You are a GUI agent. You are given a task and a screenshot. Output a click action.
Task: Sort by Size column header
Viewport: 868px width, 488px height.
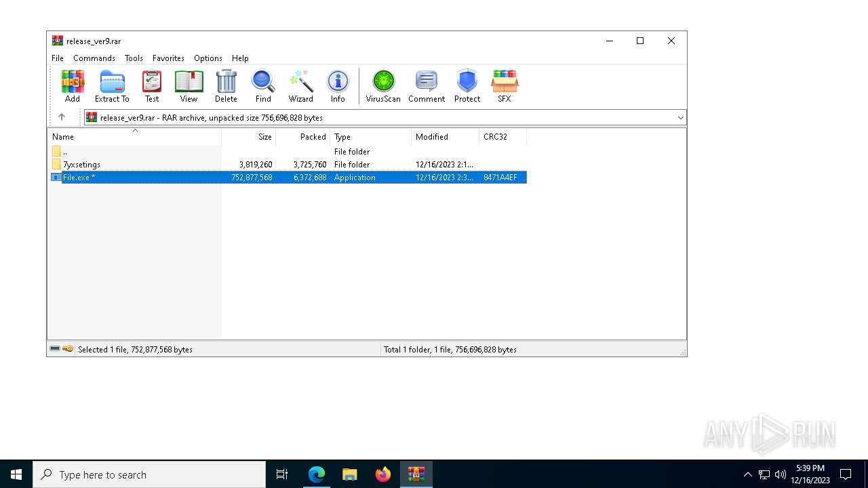249,137
